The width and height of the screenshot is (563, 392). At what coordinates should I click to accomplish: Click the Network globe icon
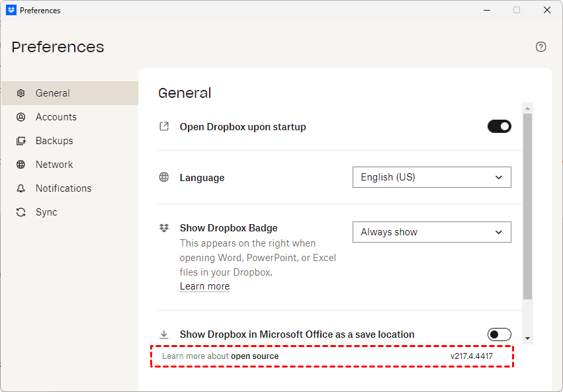tap(21, 165)
